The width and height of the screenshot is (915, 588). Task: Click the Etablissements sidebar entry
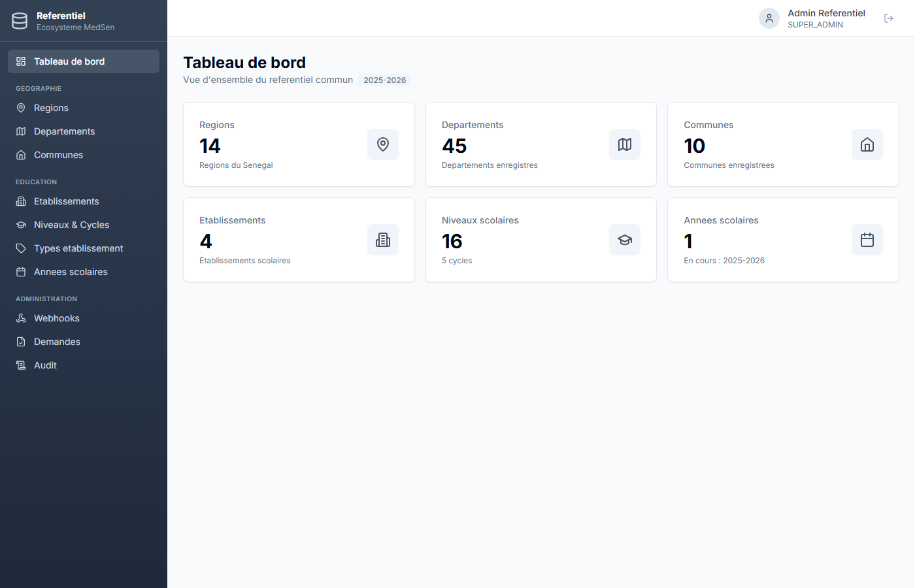pos(67,201)
